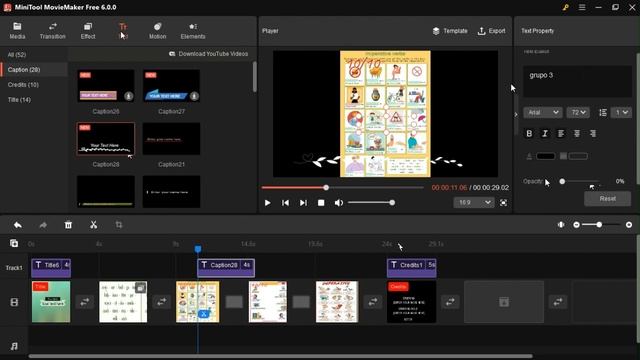Download the Caption26 template
Screen dimensions: 640x360
point(129,96)
